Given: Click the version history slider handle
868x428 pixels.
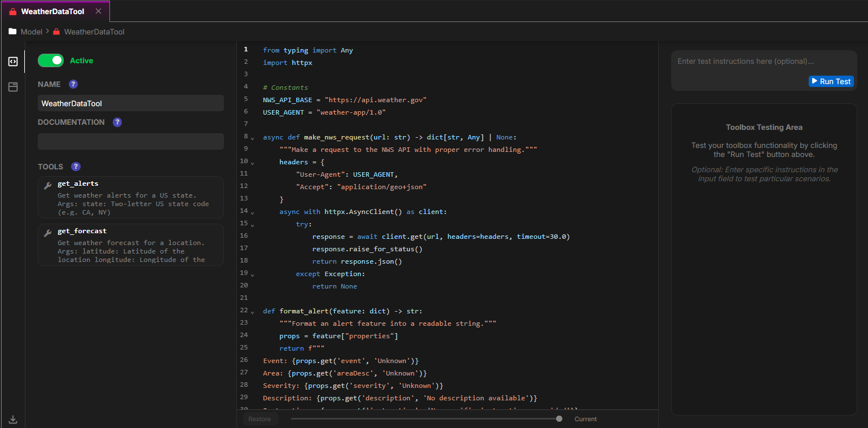Looking at the screenshot, I should point(559,419).
